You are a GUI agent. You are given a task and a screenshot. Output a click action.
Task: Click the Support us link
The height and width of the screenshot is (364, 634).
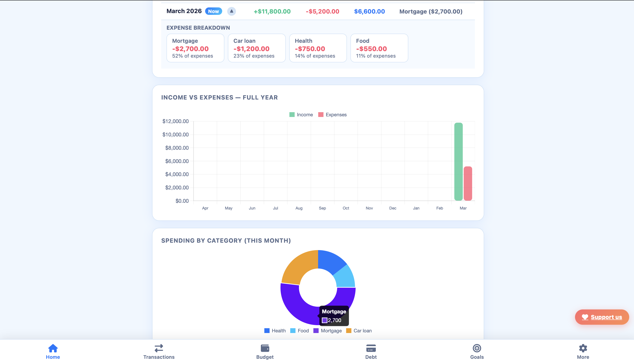606,317
